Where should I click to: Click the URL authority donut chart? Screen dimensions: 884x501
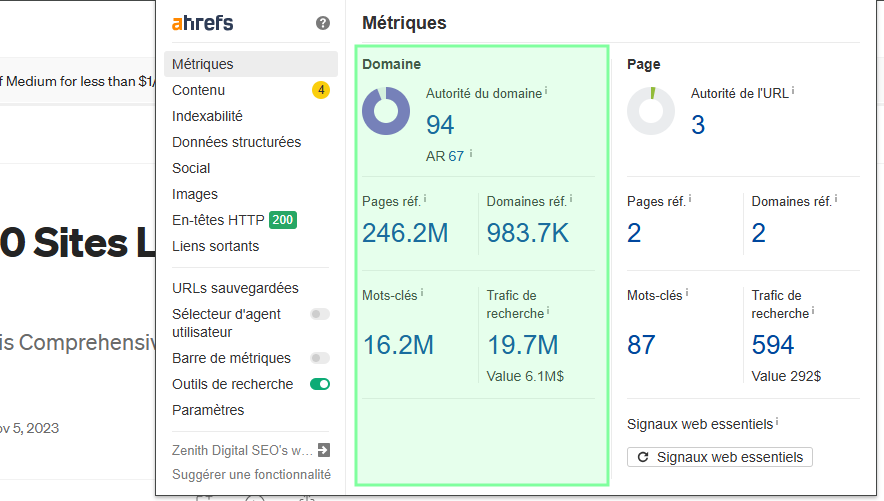(651, 110)
